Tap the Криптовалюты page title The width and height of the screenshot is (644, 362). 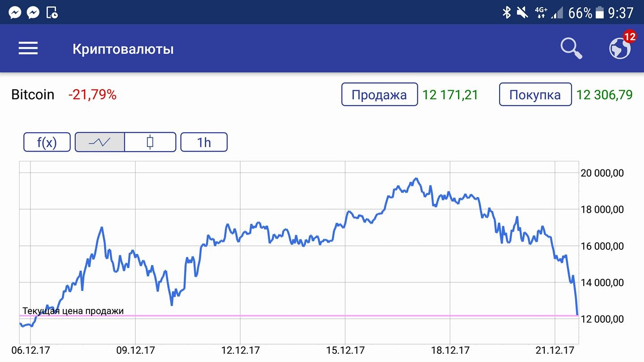(x=123, y=49)
